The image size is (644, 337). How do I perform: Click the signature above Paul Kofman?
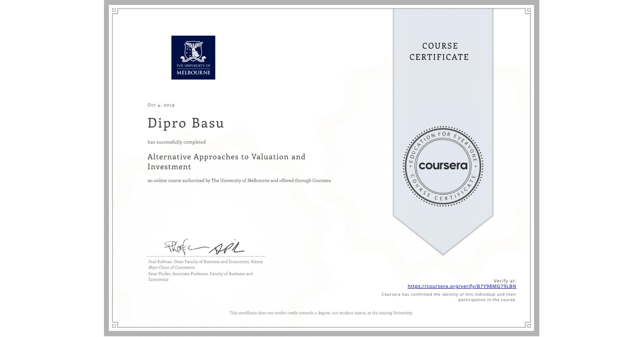[x=204, y=247]
